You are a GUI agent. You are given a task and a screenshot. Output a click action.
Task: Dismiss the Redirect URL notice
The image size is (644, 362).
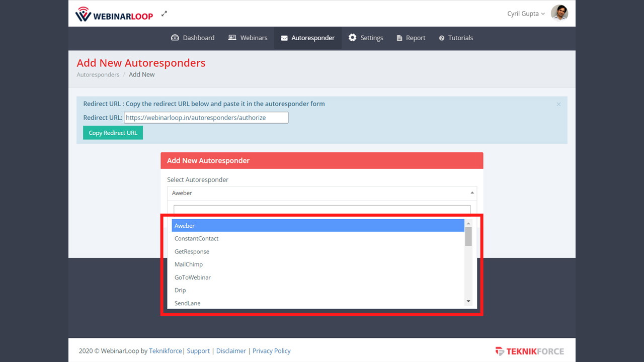tap(558, 104)
